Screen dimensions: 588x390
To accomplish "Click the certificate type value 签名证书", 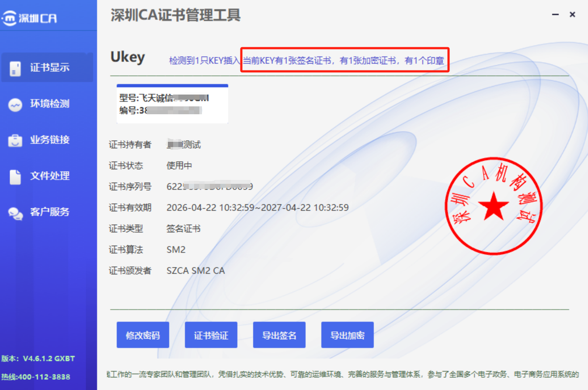I will tap(184, 229).
